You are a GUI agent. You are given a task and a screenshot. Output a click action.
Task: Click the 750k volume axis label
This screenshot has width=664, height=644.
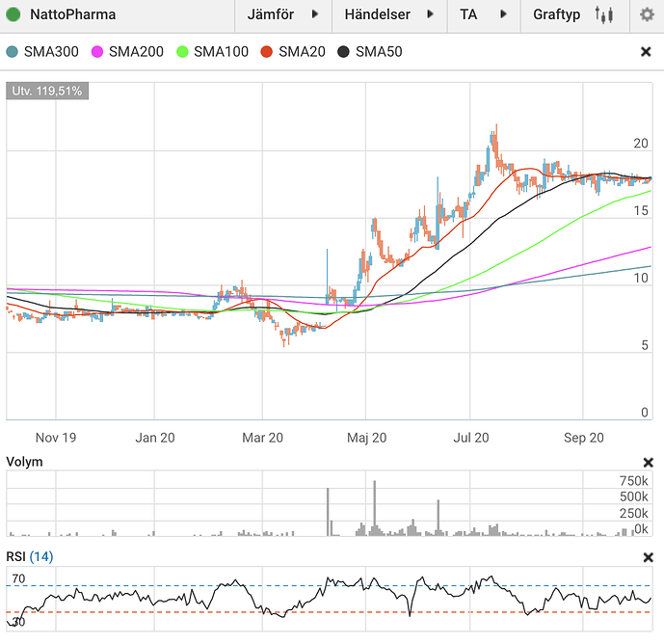point(633,481)
